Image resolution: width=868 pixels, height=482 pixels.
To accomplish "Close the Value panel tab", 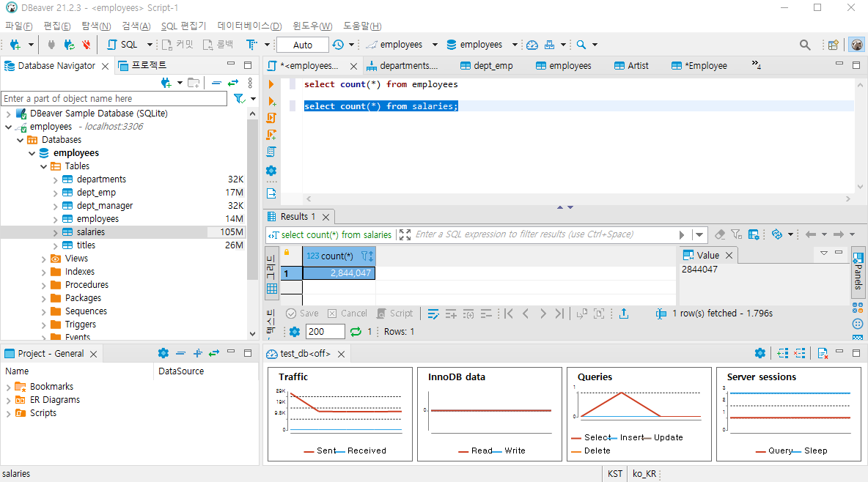I will click(729, 255).
